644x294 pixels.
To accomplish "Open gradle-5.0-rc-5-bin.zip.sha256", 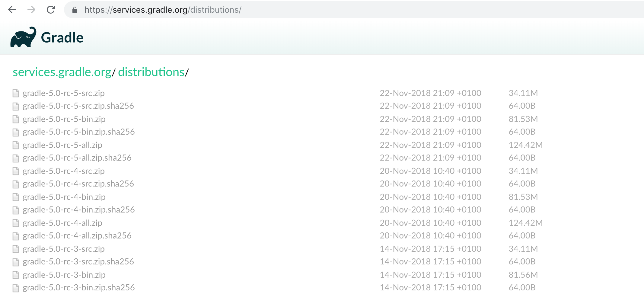I will 79,132.
